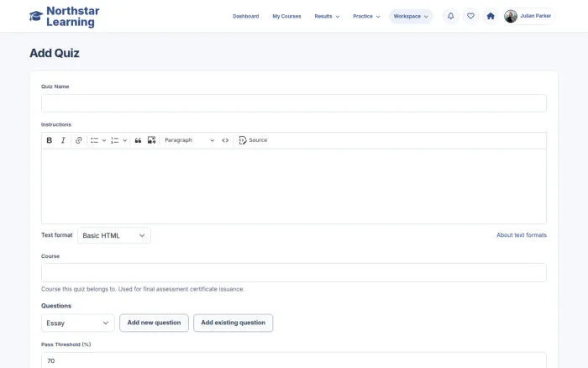Image resolution: width=588 pixels, height=368 pixels.
Task: Open the Dashboard menu item
Action: pyautogui.click(x=245, y=16)
